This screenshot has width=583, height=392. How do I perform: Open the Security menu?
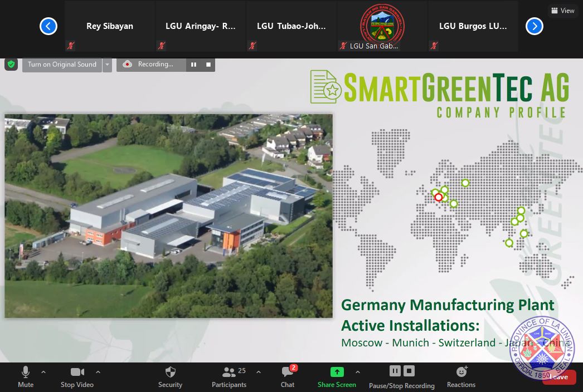pos(171,377)
